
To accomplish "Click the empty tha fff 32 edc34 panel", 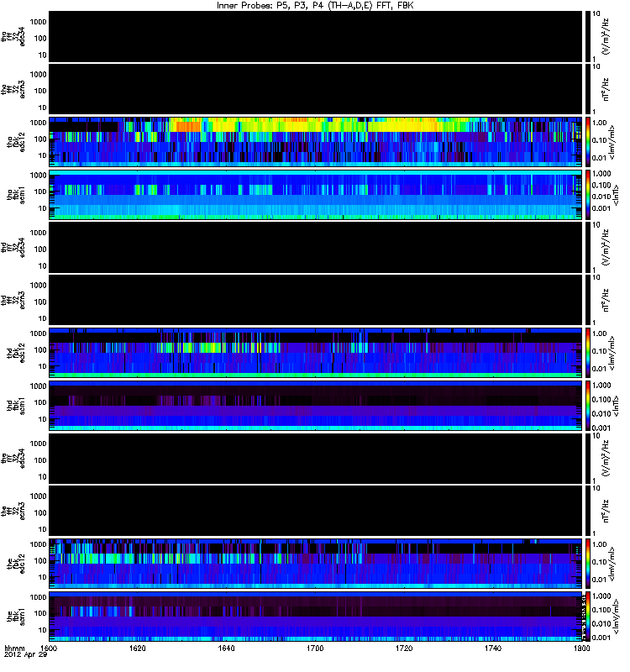I will [316, 36].
